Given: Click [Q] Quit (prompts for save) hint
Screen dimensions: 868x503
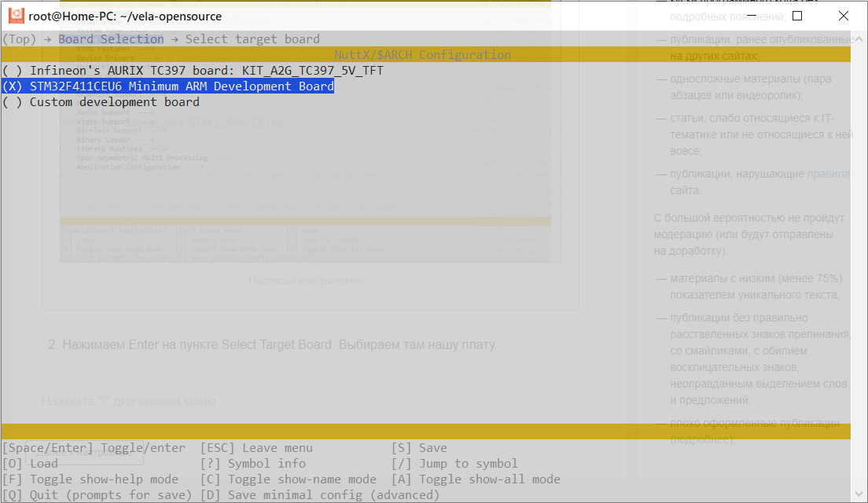Looking at the screenshot, I should [x=97, y=494].
